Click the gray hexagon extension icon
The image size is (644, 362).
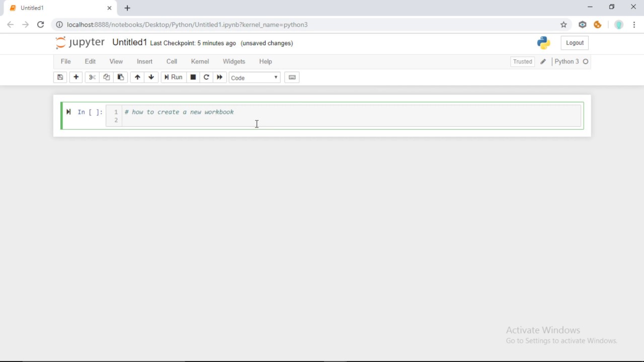583,25
